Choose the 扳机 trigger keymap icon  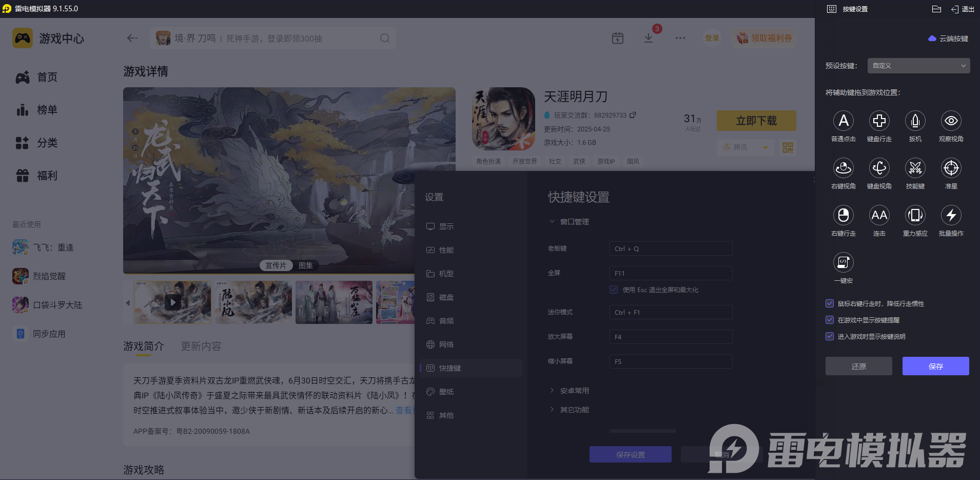tap(915, 121)
